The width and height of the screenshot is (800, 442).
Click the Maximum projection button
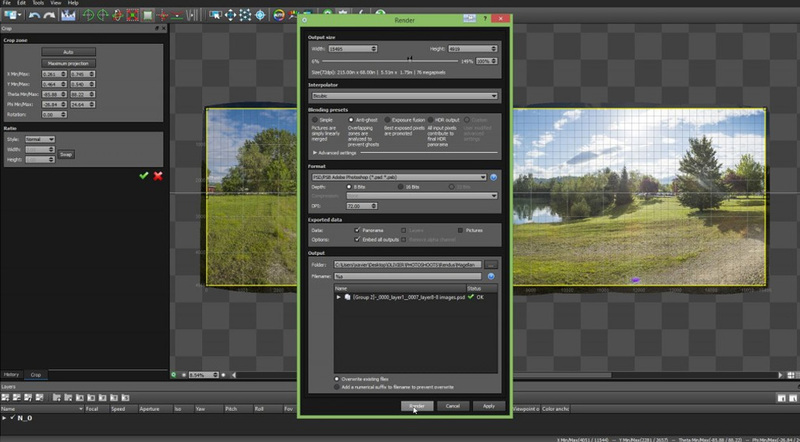68,63
